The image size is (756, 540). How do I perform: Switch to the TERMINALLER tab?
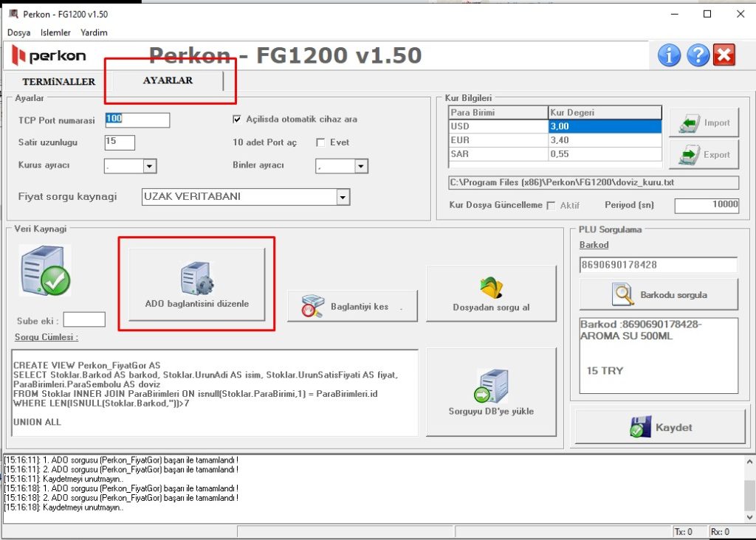[59, 81]
